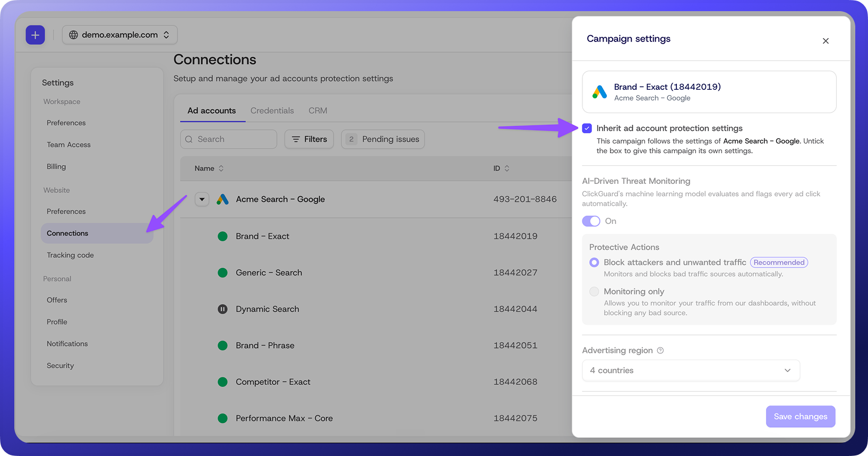This screenshot has width=868, height=456.
Task: Click paused status icon for Dynamic Search
Action: coord(222,309)
